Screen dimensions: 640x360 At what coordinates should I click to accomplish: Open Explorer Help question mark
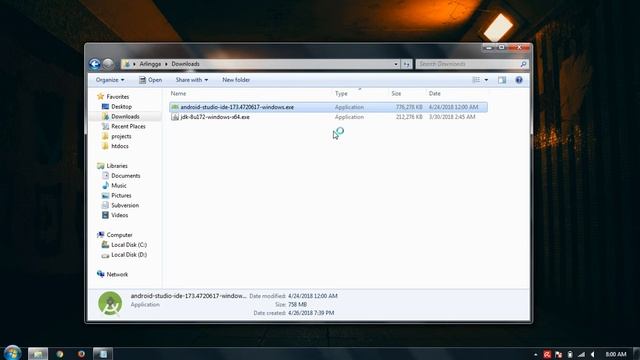(x=519, y=80)
